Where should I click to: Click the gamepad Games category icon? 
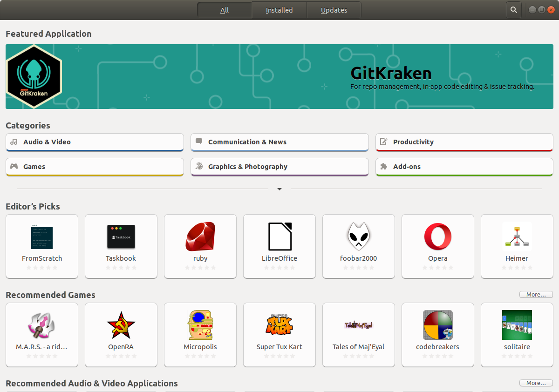click(x=14, y=166)
